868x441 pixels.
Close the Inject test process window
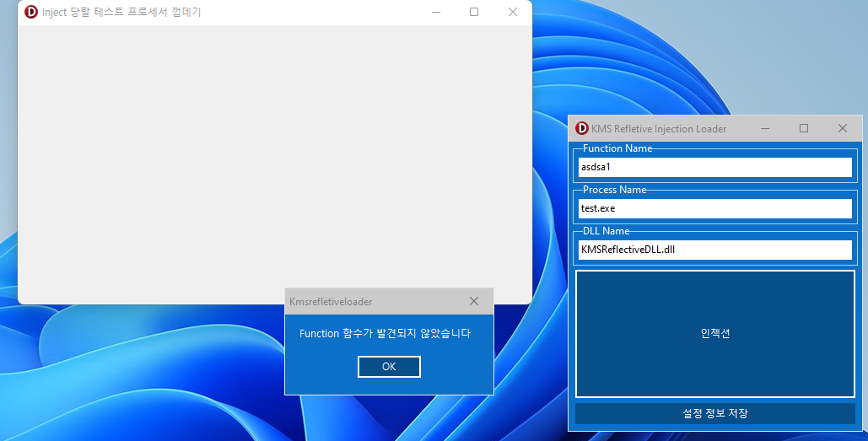click(x=513, y=12)
